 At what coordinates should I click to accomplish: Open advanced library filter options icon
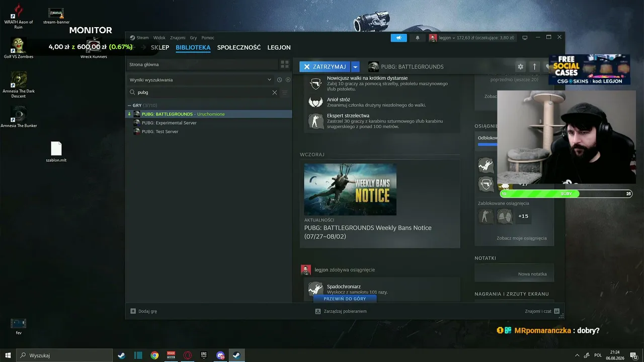pos(285,93)
